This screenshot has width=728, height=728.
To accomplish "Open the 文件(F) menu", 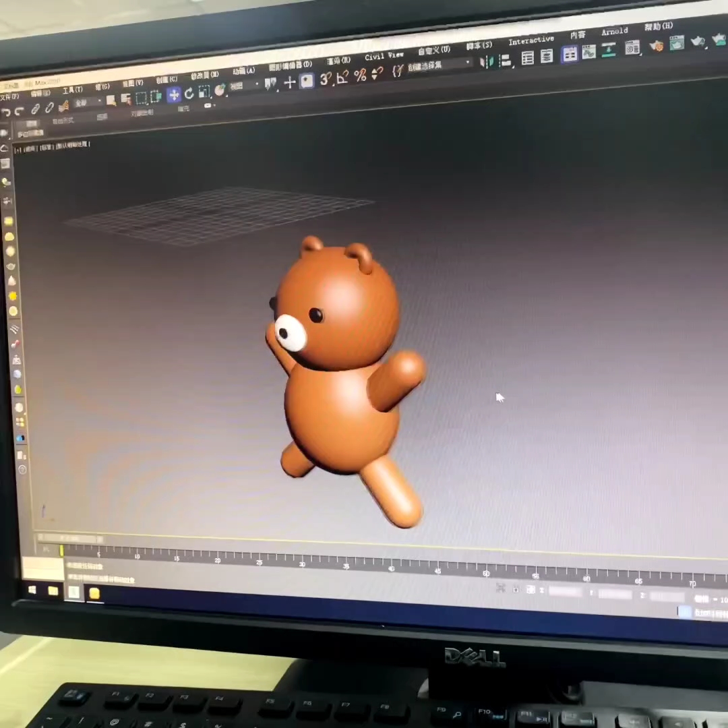I will pos(9,96).
